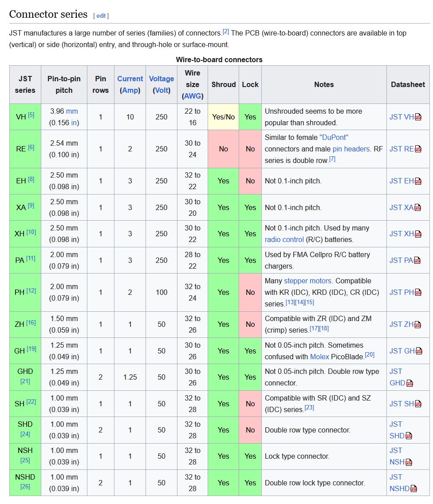The width and height of the screenshot is (433, 504).
Task: Open the Amp link in header
Action: pos(130,90)
